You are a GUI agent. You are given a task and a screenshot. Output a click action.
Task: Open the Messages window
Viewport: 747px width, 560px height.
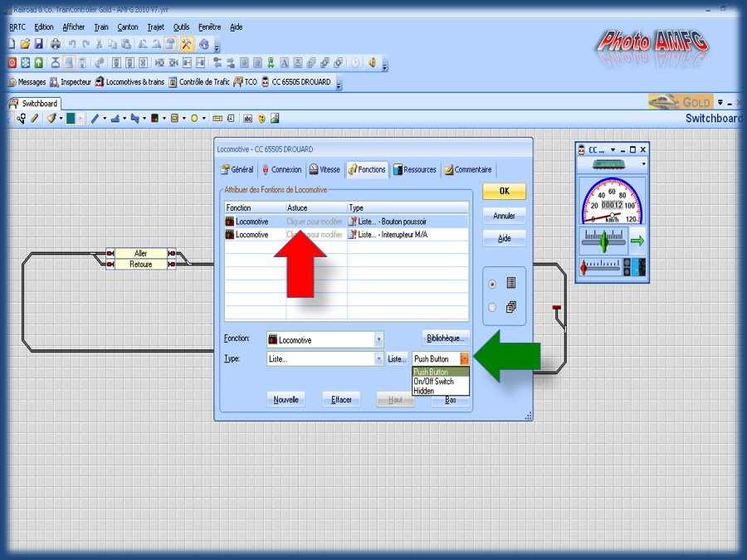[27, 82]
